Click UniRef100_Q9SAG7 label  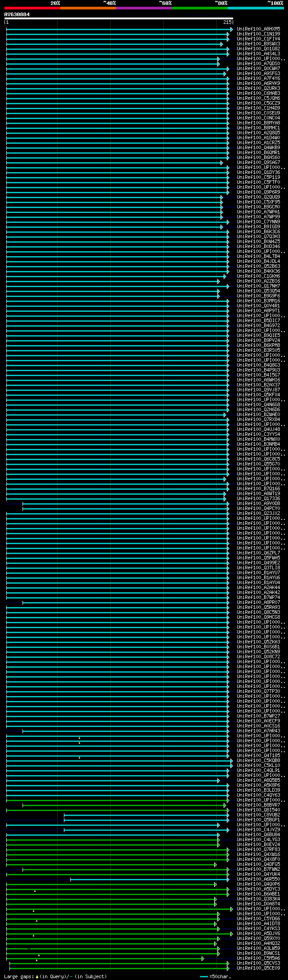(258, 162)
